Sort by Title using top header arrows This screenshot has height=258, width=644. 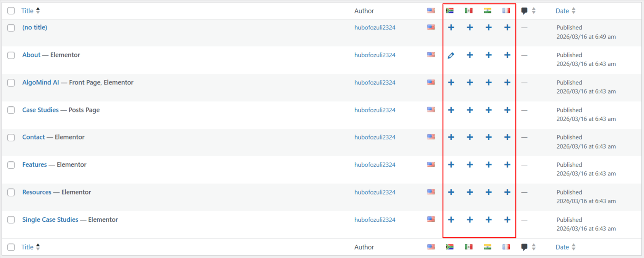[x=38, y=11]
